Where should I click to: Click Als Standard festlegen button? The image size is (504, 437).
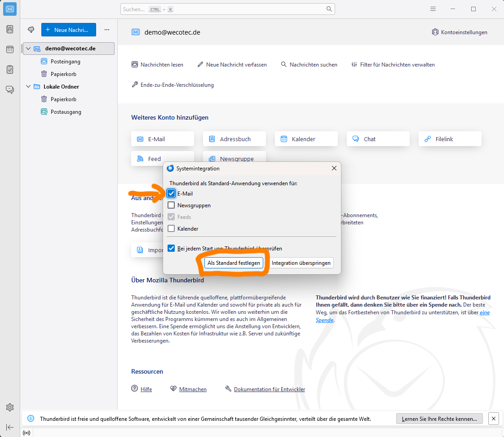tap(234, 263)
